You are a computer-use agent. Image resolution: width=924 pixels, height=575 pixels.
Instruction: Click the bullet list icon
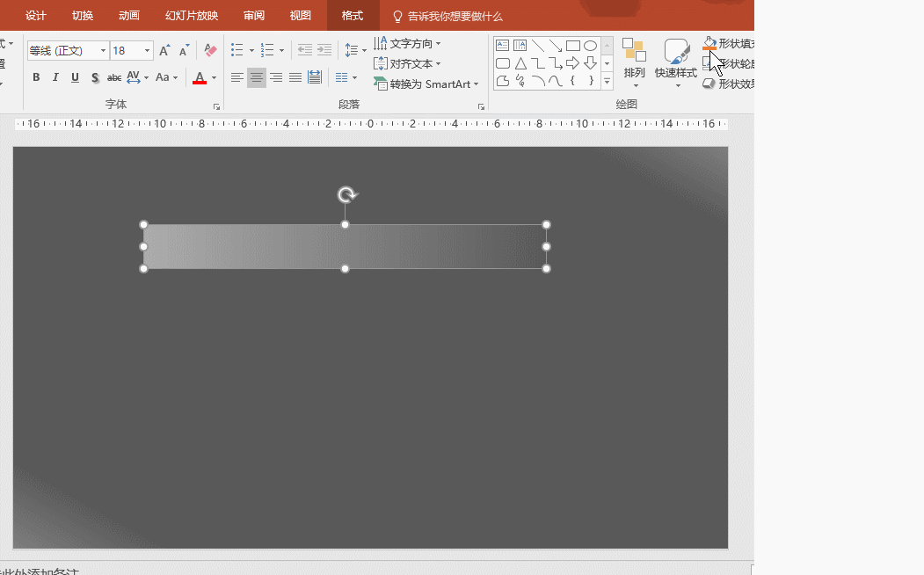[237, 51]
